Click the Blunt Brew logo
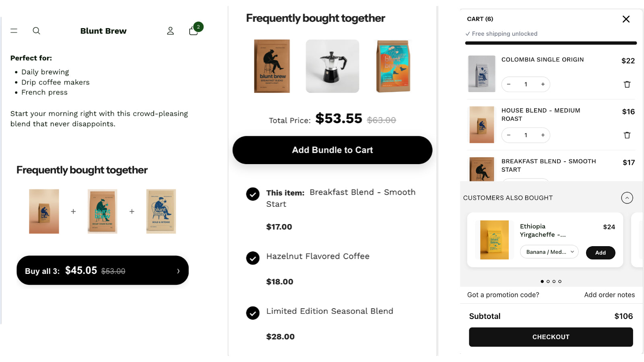Viewport: 644px width, 362px height. point(103,31)
